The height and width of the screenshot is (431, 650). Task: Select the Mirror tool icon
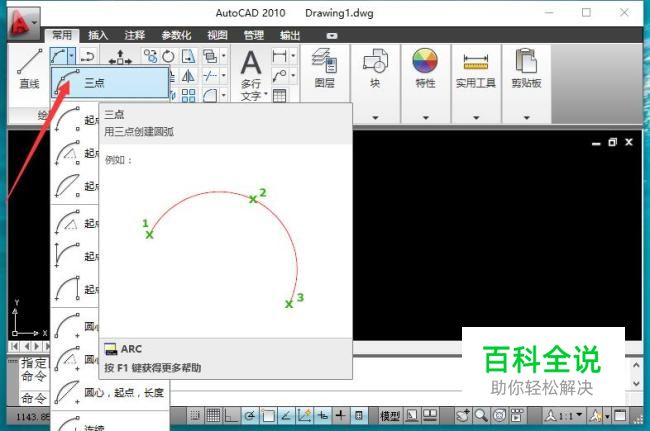pyautogui.click(x=188, y=76)
